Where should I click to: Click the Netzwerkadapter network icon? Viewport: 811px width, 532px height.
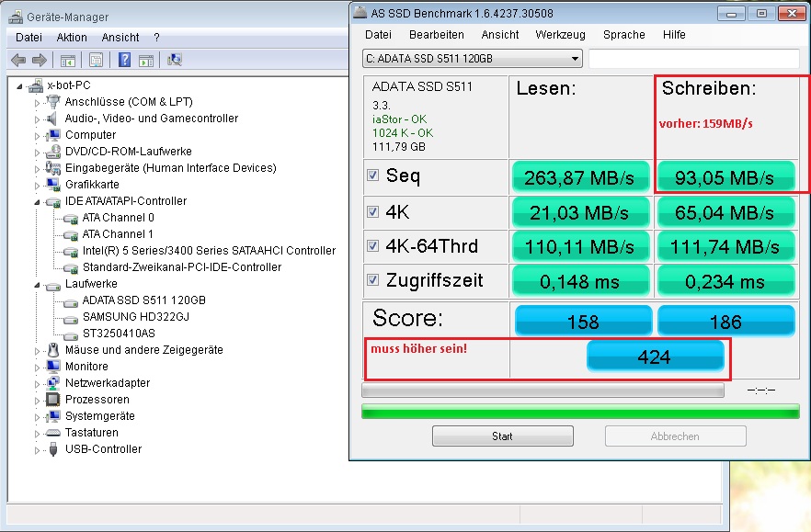(52, 383)
